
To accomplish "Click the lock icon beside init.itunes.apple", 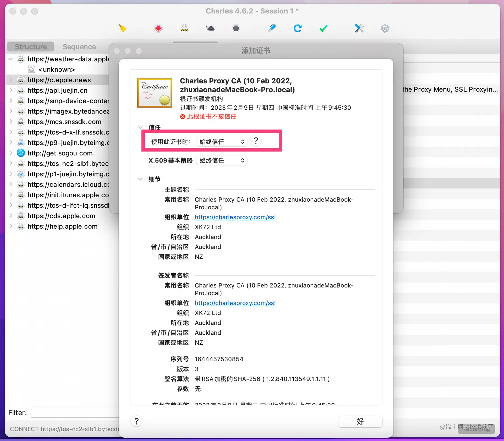I will 21,195.
